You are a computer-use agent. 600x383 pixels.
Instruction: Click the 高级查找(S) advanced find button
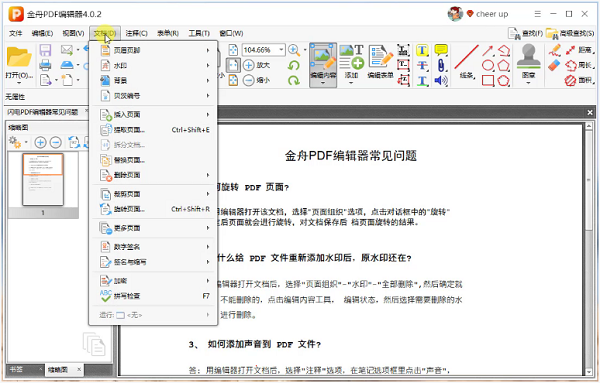[570, 34]
